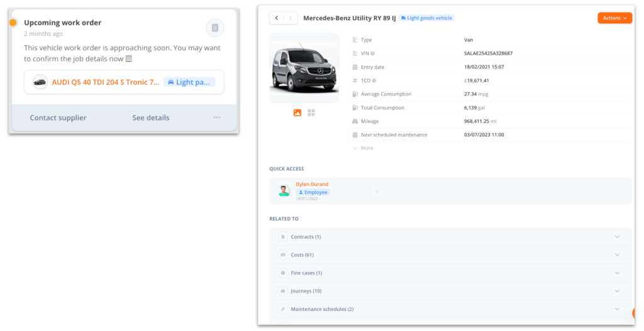Image resolution: width=644 pixels, height=331 pixels.
Task: Expand the Contracts (1) section
Action: [x=450, y=237]
